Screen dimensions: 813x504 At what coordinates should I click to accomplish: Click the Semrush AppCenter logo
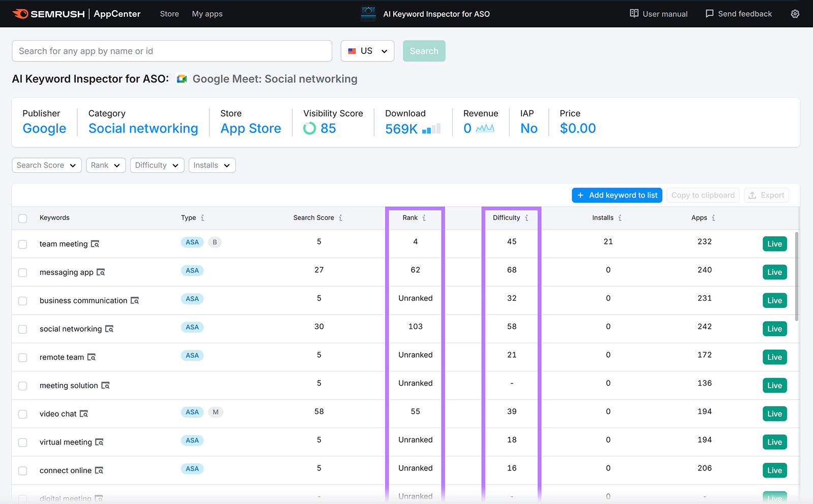(48, 14)
